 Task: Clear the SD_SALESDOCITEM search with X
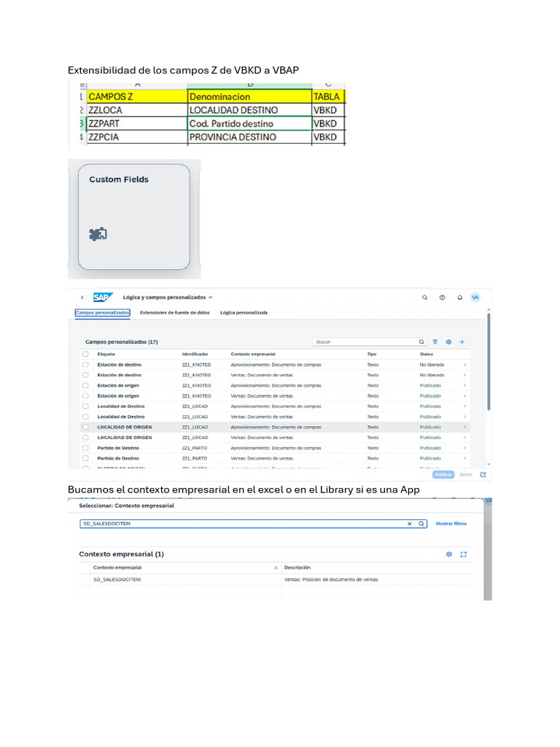point(409,524)
